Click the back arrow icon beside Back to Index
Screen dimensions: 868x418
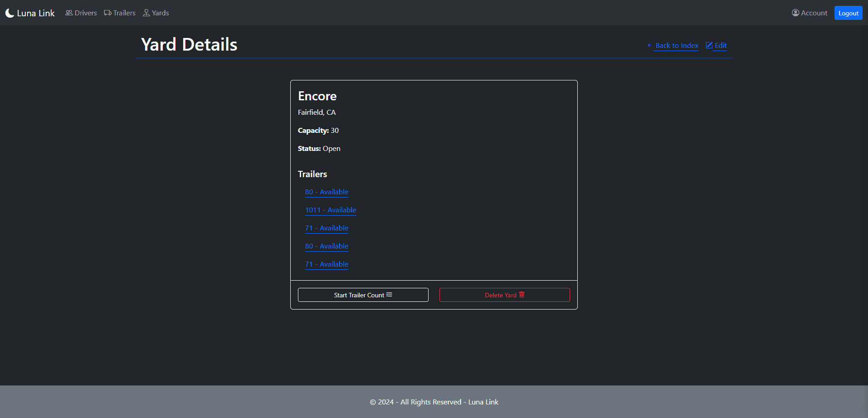(x=650, y=45)
